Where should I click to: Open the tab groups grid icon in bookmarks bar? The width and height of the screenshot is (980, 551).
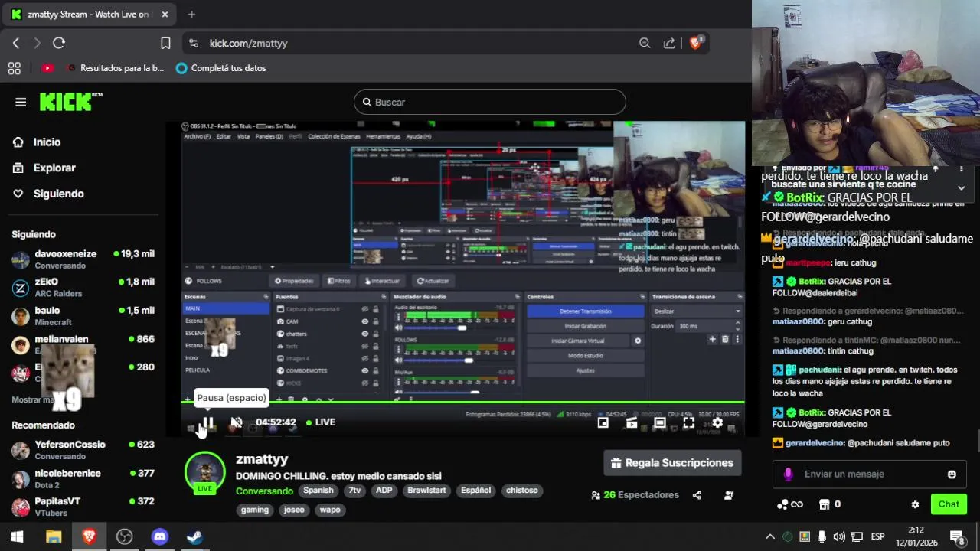14,68
